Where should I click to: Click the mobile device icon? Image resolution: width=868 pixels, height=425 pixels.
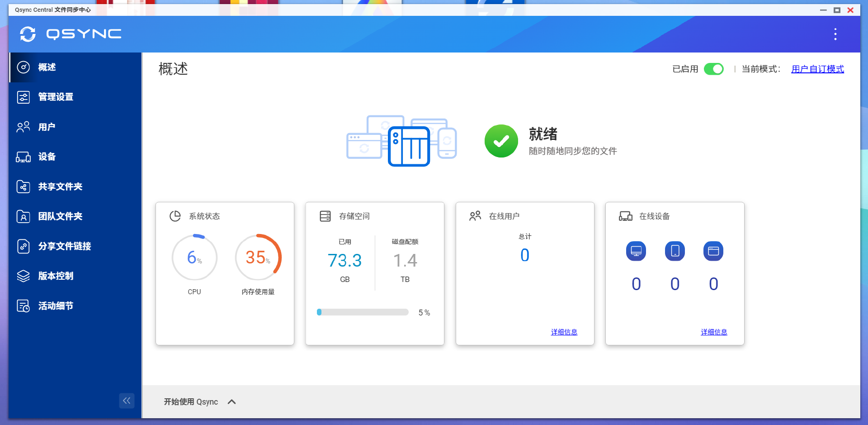pos(675,251)
